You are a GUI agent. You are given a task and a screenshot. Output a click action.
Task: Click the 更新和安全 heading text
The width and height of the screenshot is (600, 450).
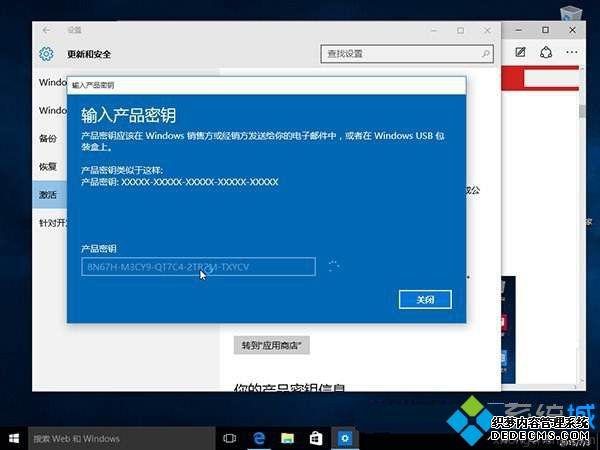click(x=89, y=54)
